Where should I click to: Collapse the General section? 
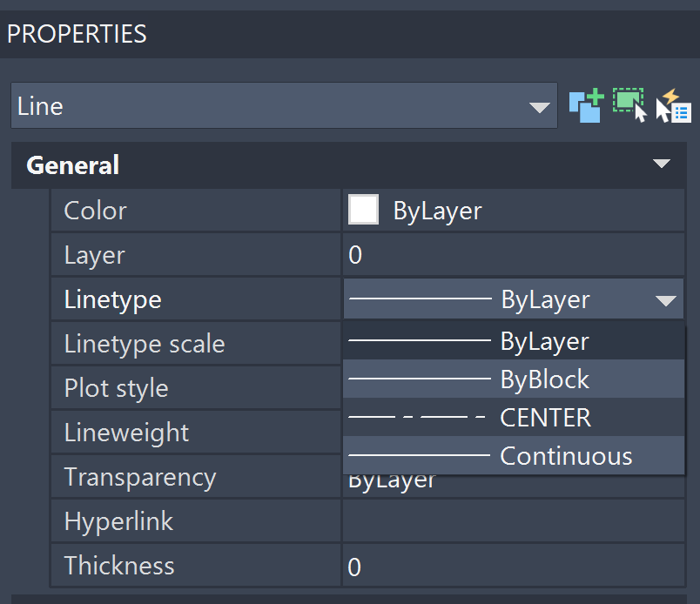pos(661,164)
